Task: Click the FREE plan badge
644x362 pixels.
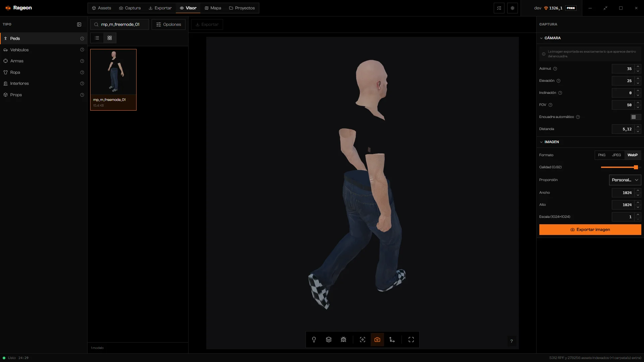Action: 571,8
